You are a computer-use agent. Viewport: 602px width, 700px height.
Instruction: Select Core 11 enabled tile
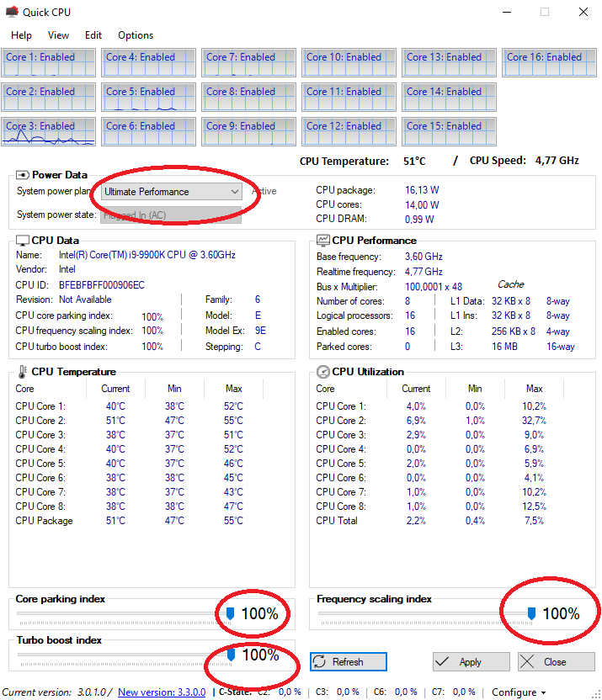coord(349,97)
